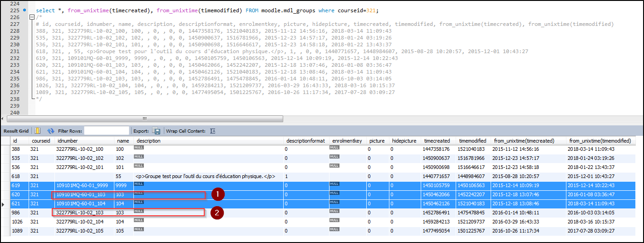Click the Export recordset icon

[156, 131]
